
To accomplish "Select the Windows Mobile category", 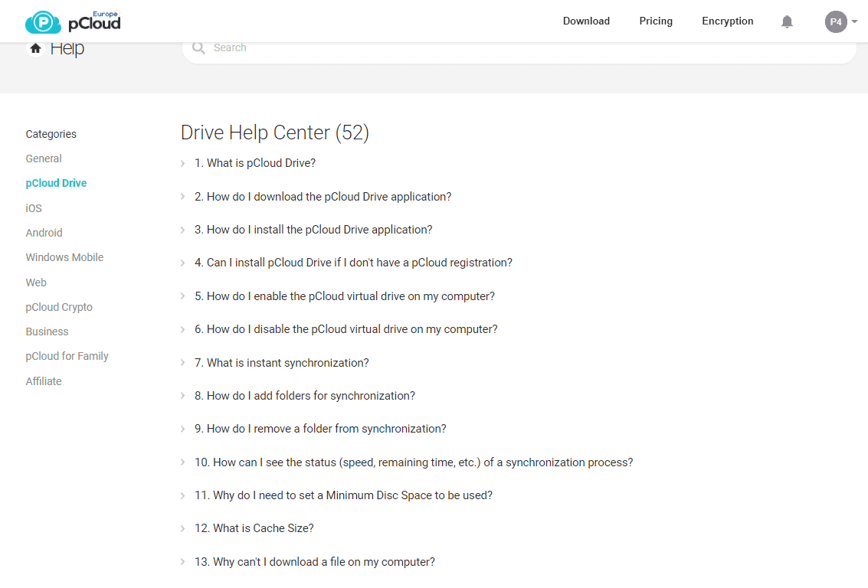I will click(64, 257).
